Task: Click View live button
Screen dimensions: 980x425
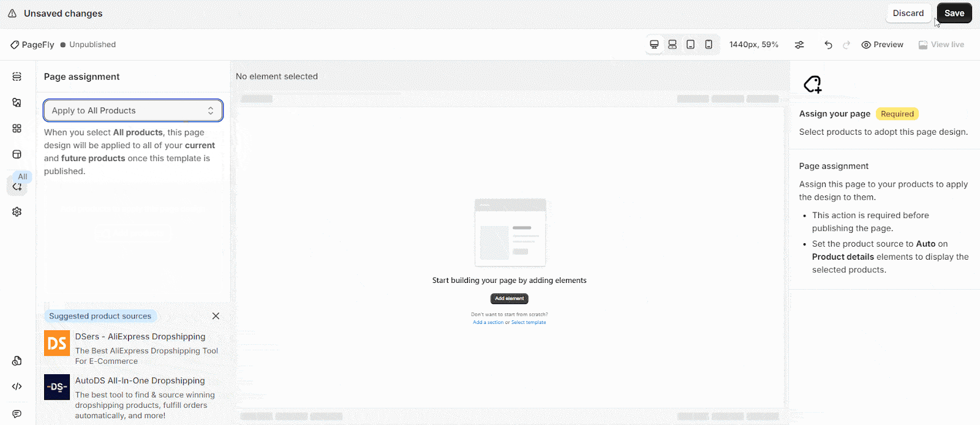Action: pyautogui.click(x=941, y=45)
